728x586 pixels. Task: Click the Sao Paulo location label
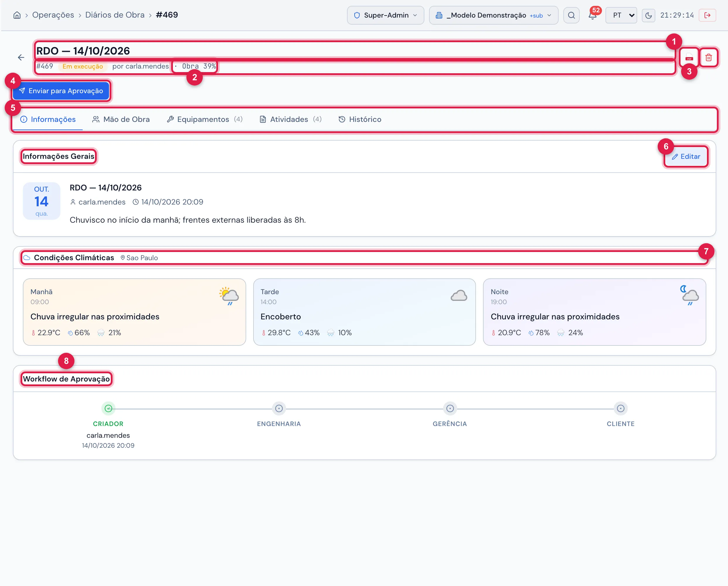(139, 258)
